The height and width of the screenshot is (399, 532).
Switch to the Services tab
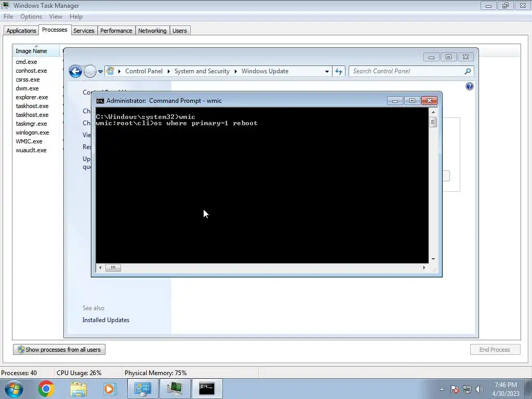(x=84, y=31)
